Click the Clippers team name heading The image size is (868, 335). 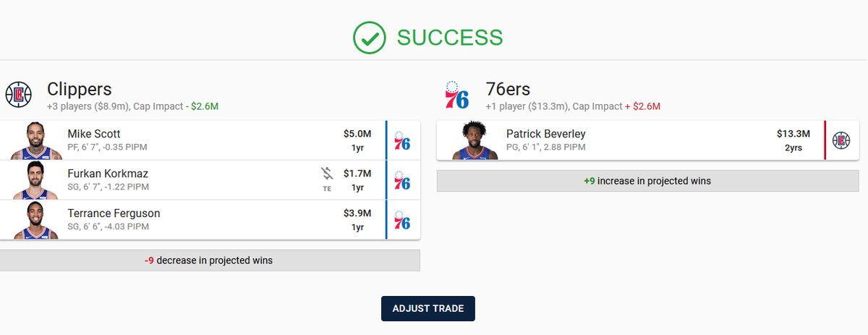pos(80,89)
